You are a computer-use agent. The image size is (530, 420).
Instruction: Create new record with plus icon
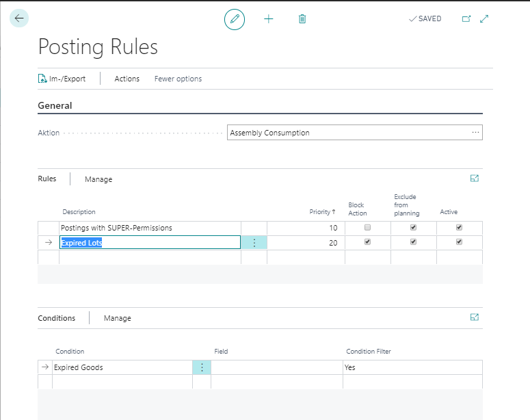[268, 19]
